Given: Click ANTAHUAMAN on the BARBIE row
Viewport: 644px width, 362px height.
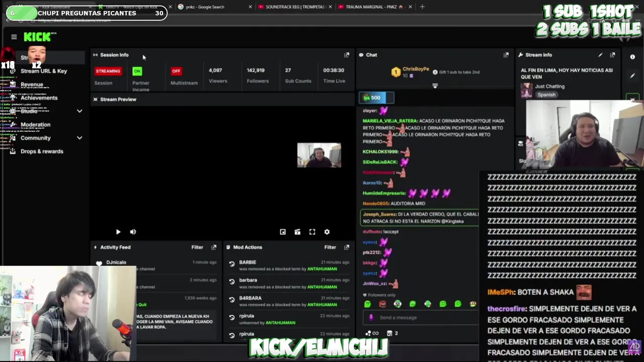Looking at the screenshot, I should (x=321, y=268).
